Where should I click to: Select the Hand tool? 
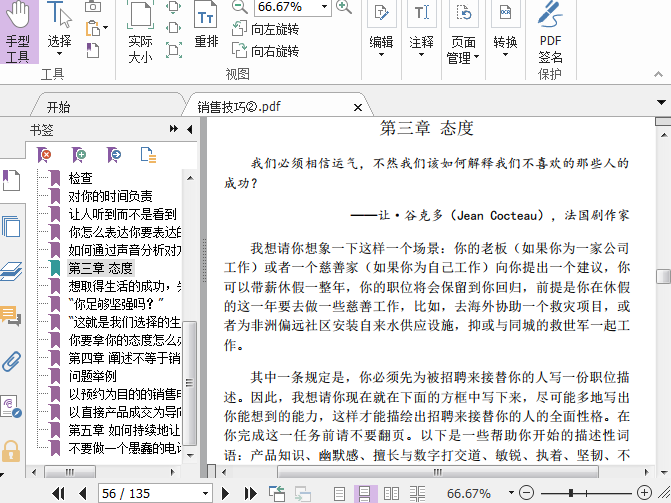pos(19,32)
